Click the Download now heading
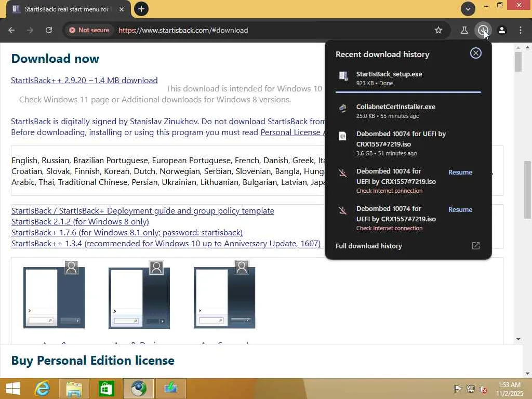 [x=55, y=59]
